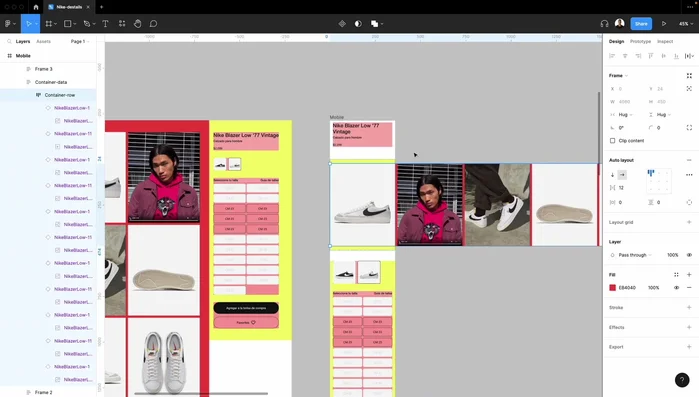
Task: Open audio headphones icon
Action: tap(604, 24)
